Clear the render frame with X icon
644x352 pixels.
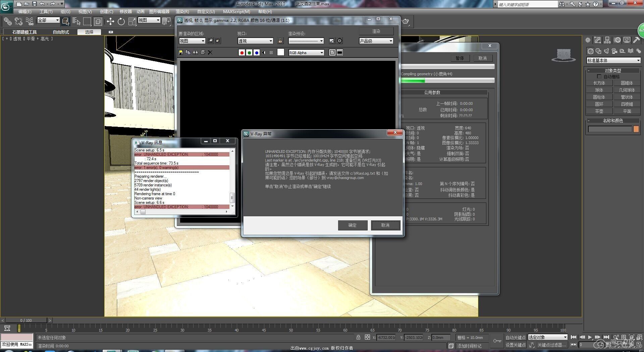point(210,52)
